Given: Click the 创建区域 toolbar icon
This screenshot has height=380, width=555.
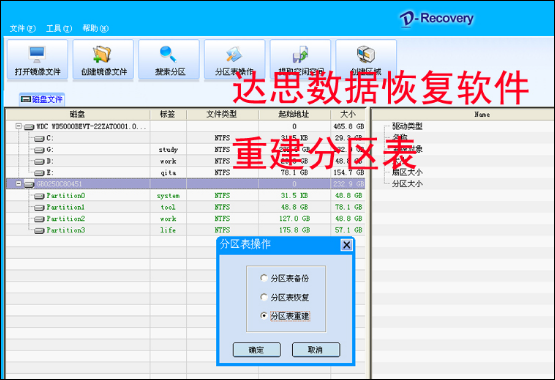Looking at the screenshot, I should coord(366,54).
